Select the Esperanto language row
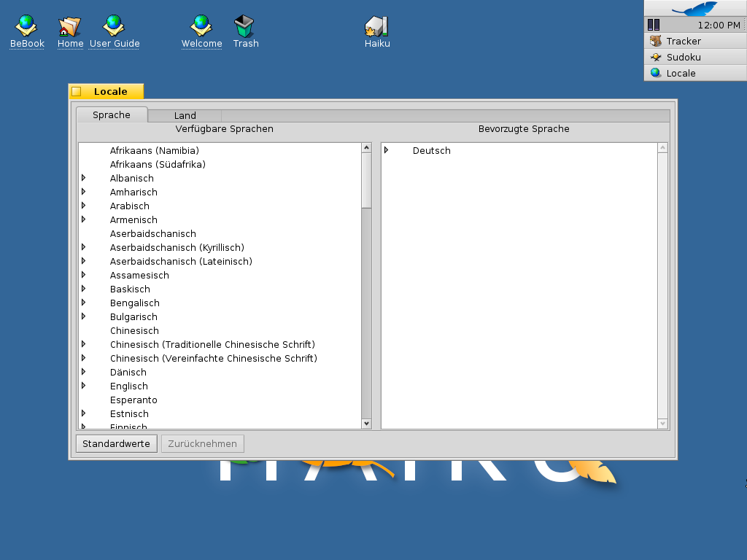Image resolution: width=747 pixels, height=560 pixels. (220, 400)
